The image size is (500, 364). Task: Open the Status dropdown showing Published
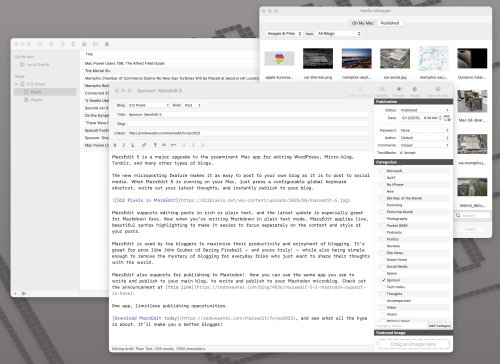(424, 110)
